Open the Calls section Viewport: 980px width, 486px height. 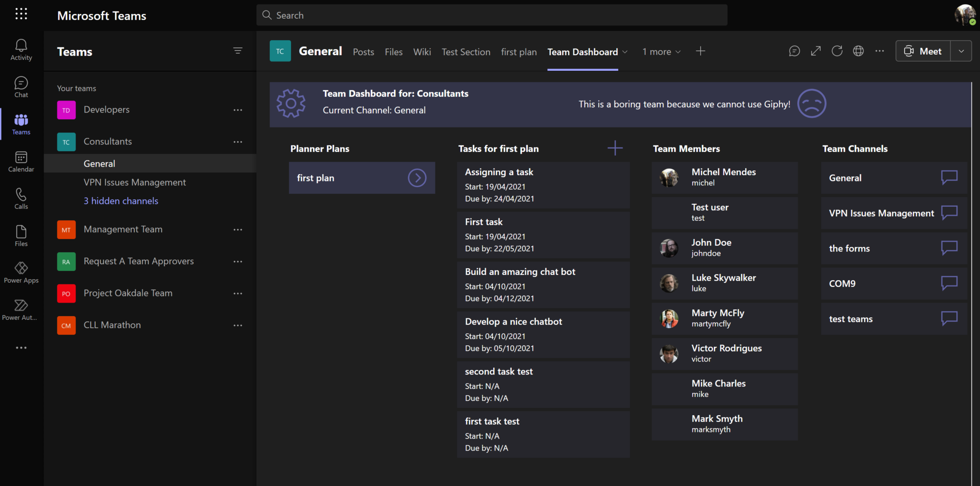[21, 198]
